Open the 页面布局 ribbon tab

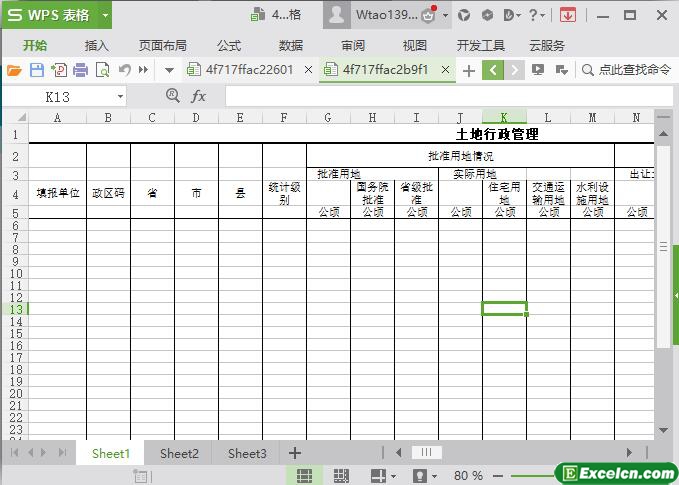point(162,45)
